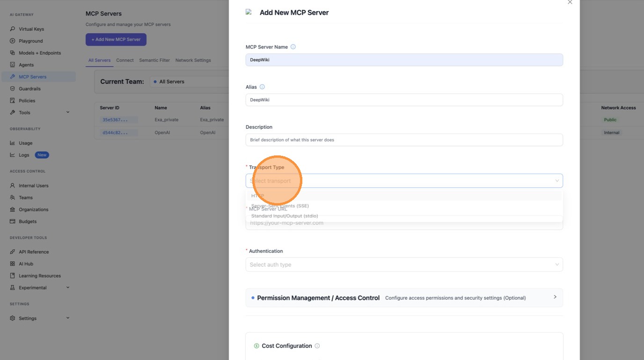Screen dimensions: 644x360
Task: Choose Standard Input/Output (stdio) option
Action: [x=285, y=216]
